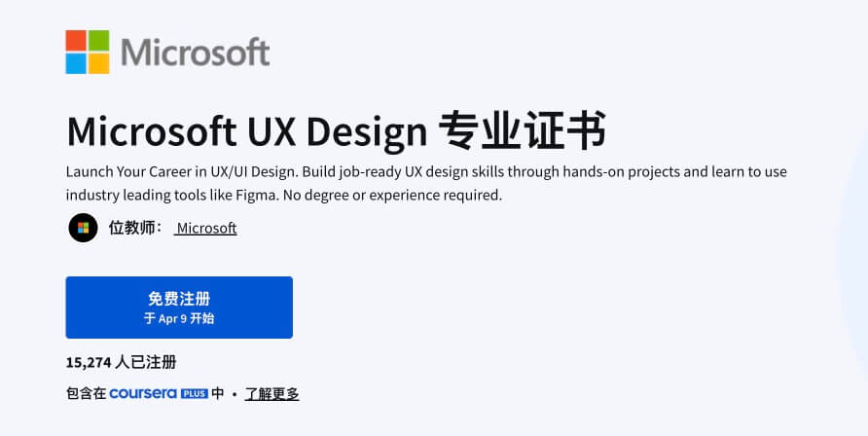
Task: Click the blue PLUS badge
Action: (x=195, y=393)
